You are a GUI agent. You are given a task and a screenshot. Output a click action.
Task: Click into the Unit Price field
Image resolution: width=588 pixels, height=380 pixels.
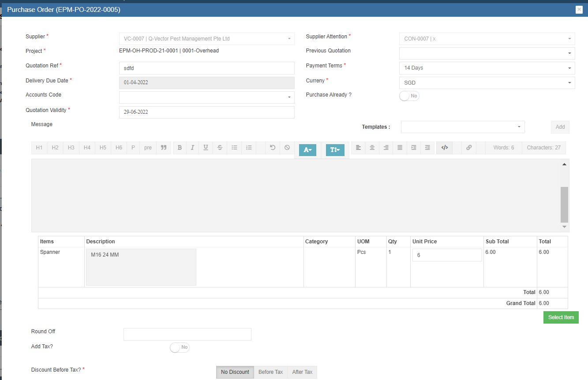[447, 255]
